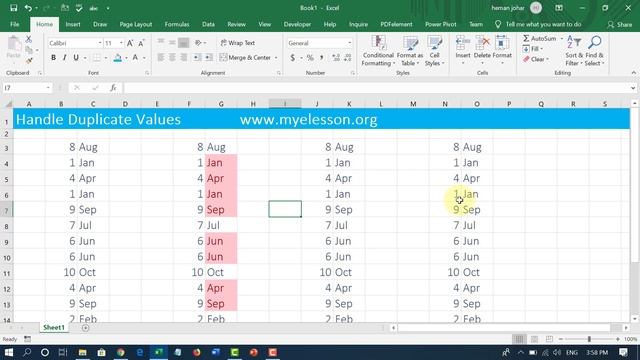Increase font size with the large A

point(130,43)
